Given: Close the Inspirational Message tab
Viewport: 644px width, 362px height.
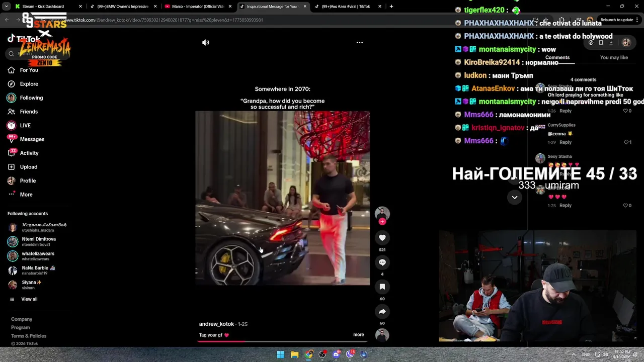Looking at the screenshot, I should 305,7.
